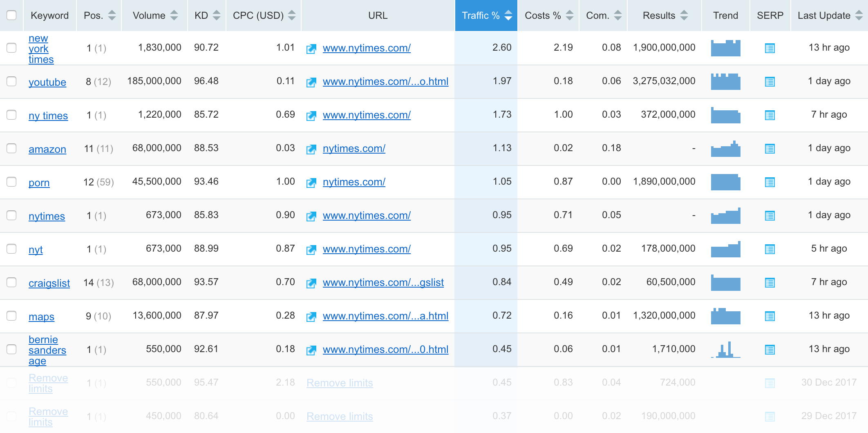Sort table by Costs % column arrows

[x=570, y=16]
